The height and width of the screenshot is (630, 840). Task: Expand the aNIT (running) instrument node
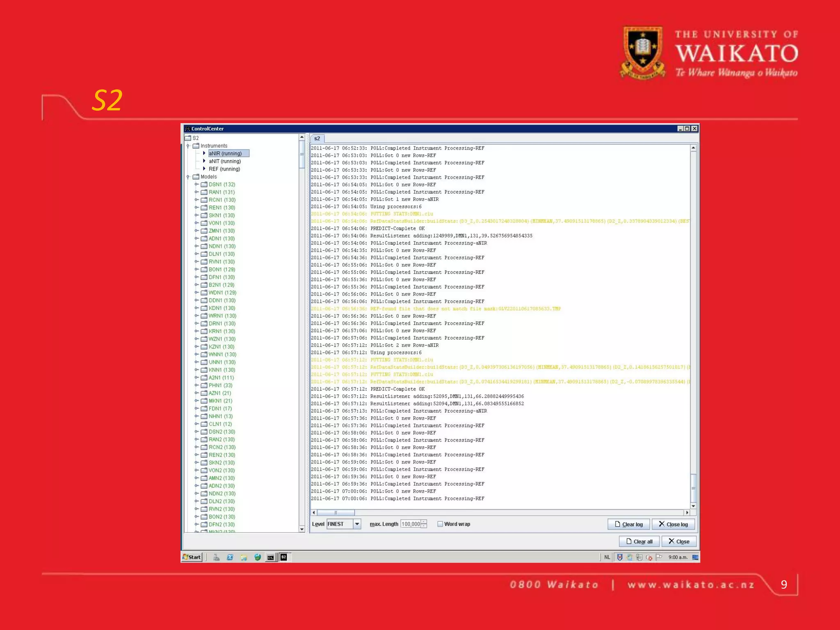point(204,161)
